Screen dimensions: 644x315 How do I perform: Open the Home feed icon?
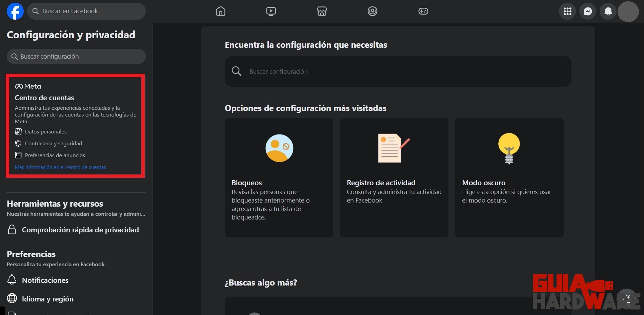tap(221, 11)
